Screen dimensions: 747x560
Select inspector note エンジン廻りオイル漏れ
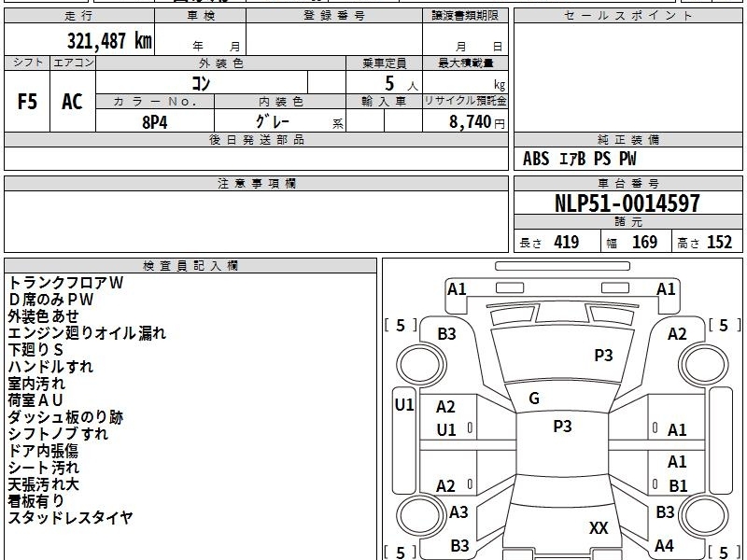[x=87, y=333]
